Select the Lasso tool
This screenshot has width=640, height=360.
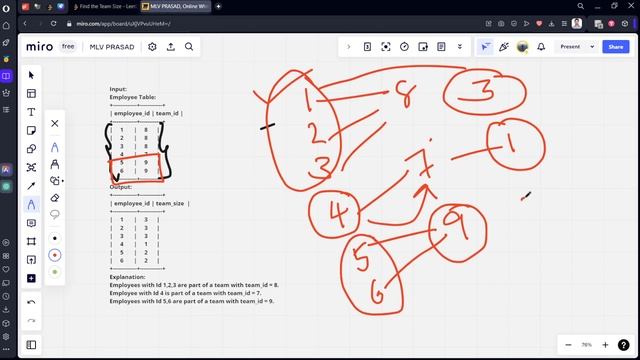click(x=55, y=215)
